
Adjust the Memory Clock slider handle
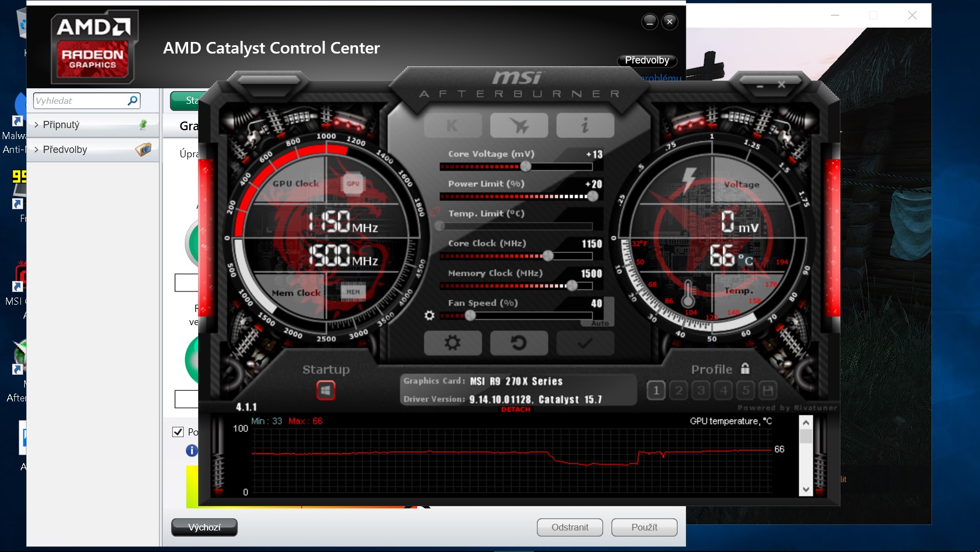(x=572, y=285)
